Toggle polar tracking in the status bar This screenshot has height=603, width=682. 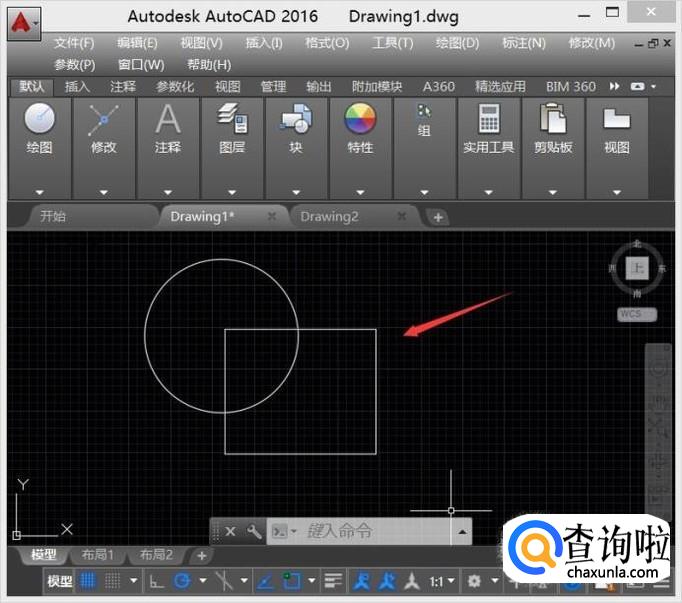pos(182,581)
